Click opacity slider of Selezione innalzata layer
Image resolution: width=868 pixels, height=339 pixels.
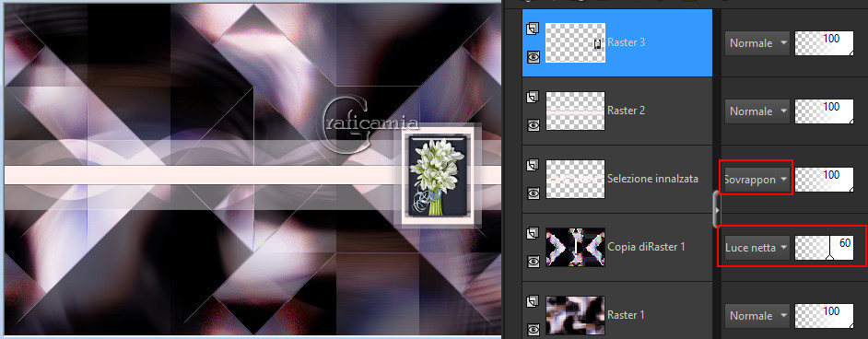[x=824, y=180]
